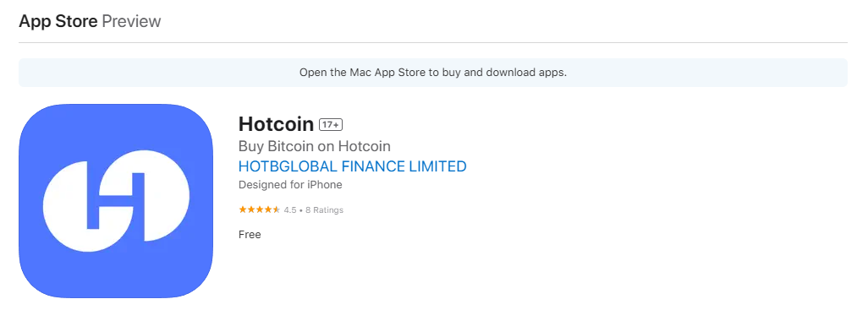
Task: Click the 4.5 rating score
Action: click(290, 210)
